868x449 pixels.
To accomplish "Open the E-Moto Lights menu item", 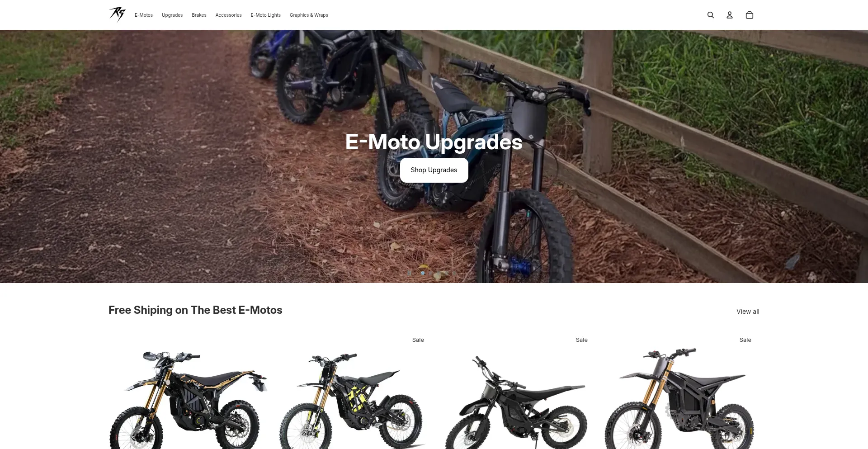I will pyautogui.click(x=266, y=15).
